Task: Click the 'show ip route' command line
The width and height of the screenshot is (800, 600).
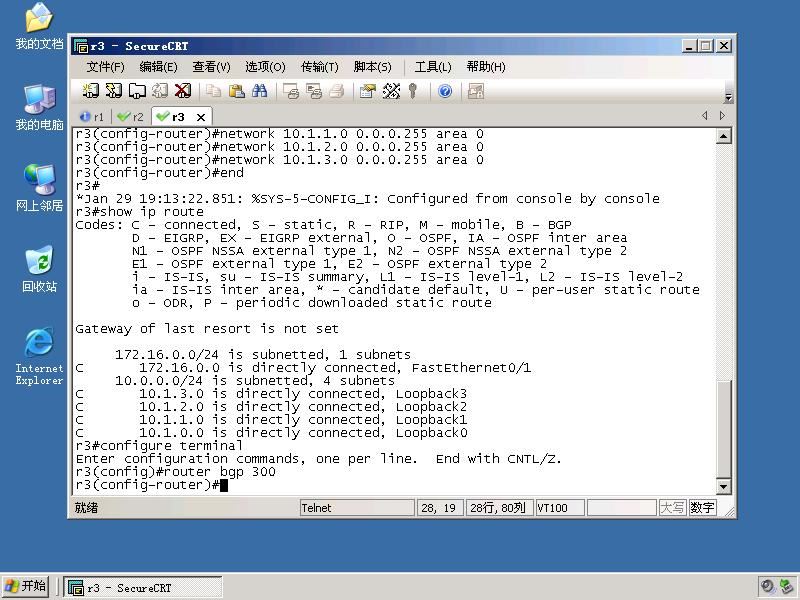Action: (x=139, y=212)
